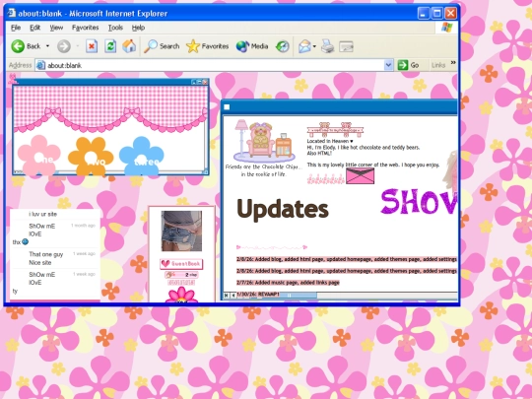The width and height of the screenshot is (532, 399).
Task: Click the '1 month ago' timestamp
Action: (83, 226)
